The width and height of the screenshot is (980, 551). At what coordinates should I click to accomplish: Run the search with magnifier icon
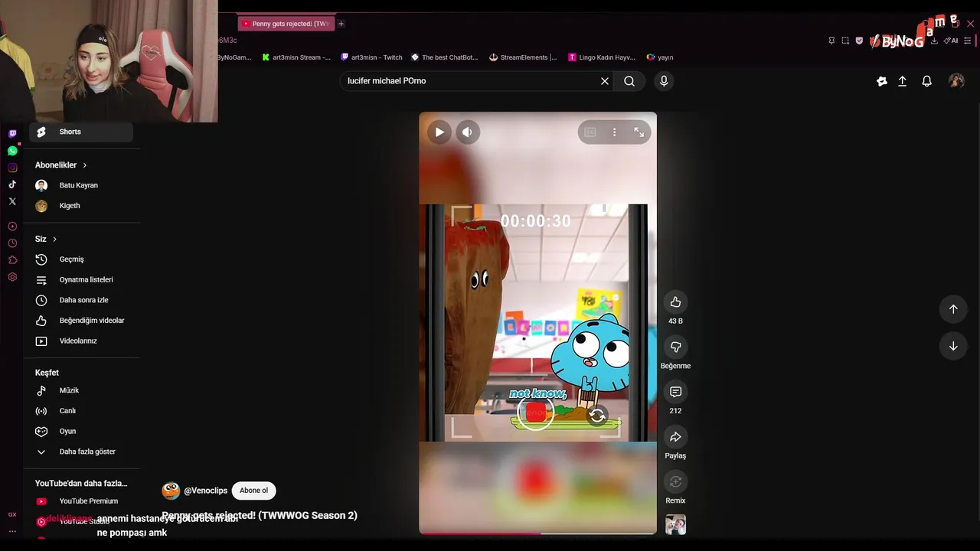point(629,80)
